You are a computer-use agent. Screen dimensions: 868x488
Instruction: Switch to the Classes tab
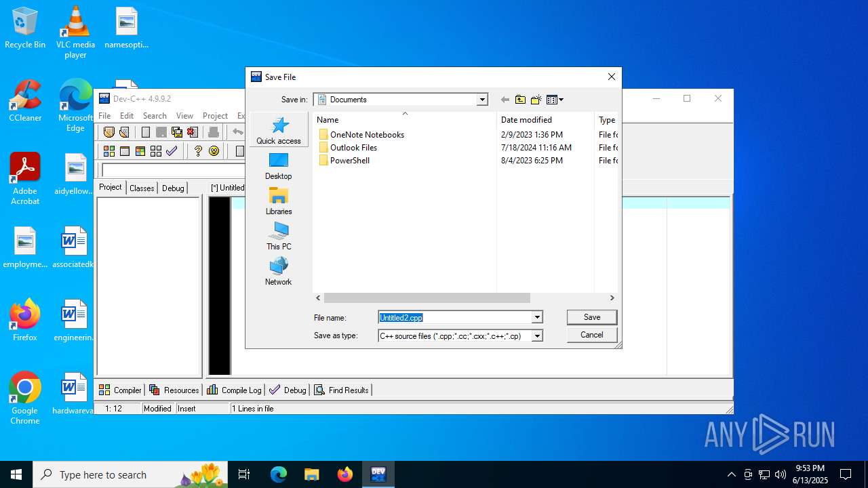pyautogui.click(x=142, y=188)
